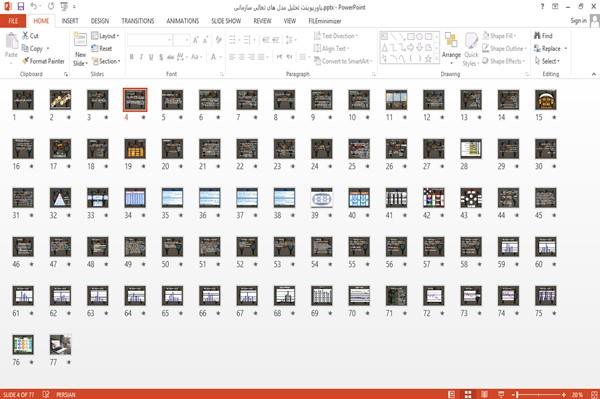This screenshot has width=600, height=399.
Task: Click the Reset slide button
Action: [x=102, y=49]
